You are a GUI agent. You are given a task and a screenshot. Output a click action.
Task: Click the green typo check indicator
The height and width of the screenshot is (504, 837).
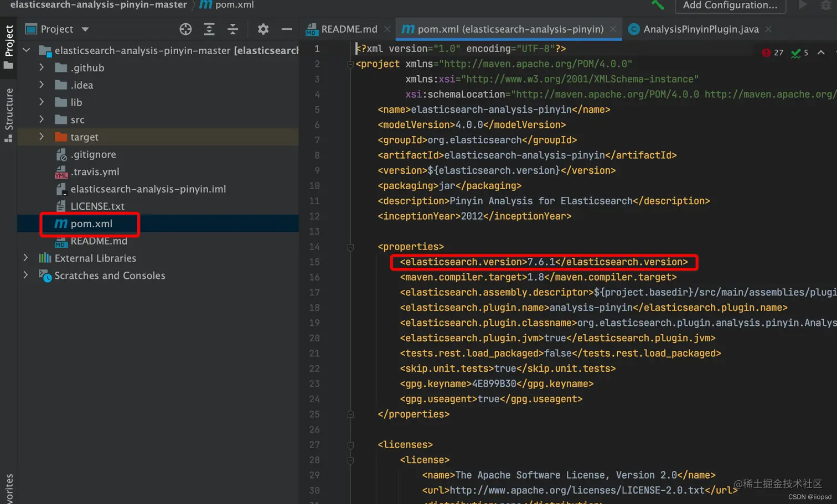point(800,53)
